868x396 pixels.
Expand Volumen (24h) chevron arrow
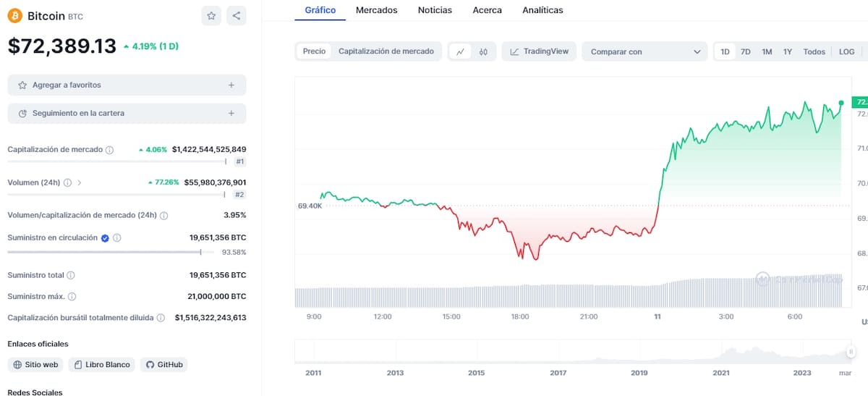click(x=80, y=183)
